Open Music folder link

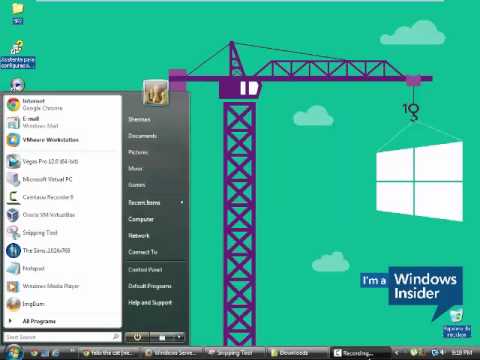pyautogui.click(x=135, y=169)
